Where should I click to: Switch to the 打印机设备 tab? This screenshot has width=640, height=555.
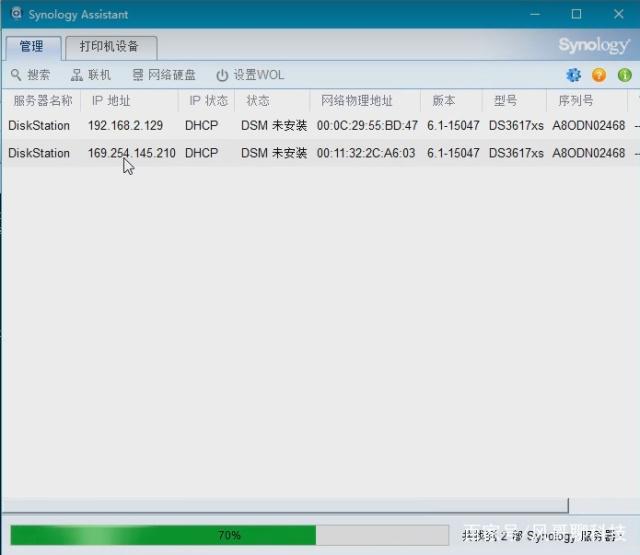pos(111,47)
